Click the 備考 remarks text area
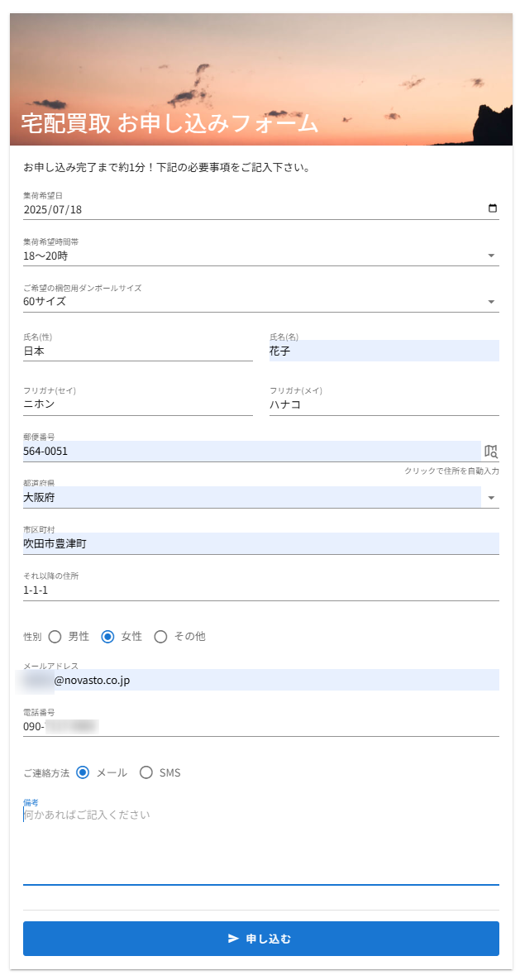 (260, 844)
